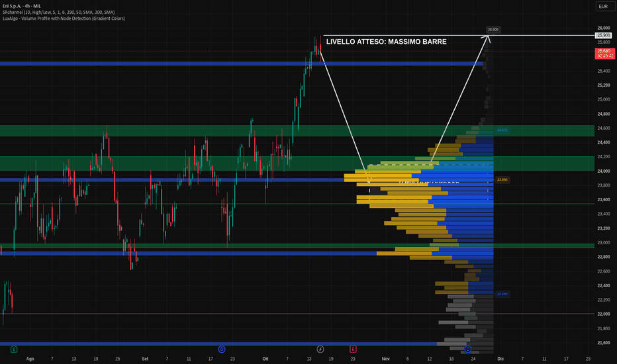Viewport: 617px width, 364px height.
Task: Open the lightning event marker near 13 Ott
Action: (320, 349)
